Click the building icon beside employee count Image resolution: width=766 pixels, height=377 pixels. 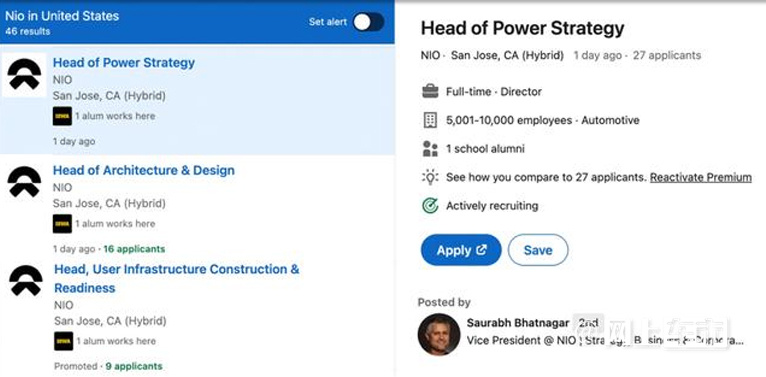430,120
